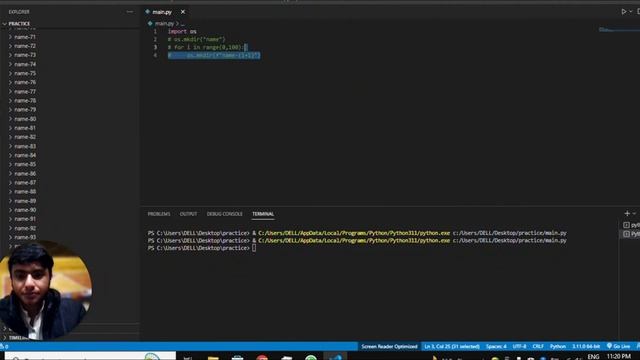Click highlighted line 4 in editor
The height and width of the screenshot is (360, 640).
click(214, 55)
